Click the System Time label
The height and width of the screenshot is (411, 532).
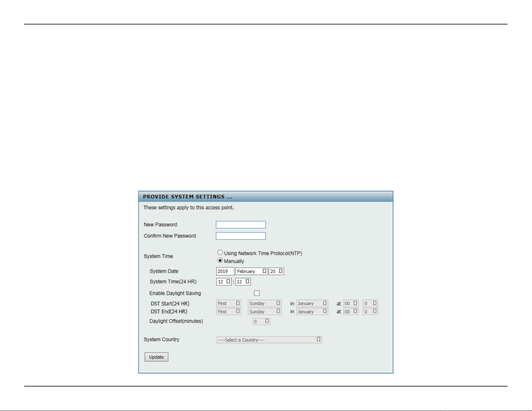tap(158, 256)
